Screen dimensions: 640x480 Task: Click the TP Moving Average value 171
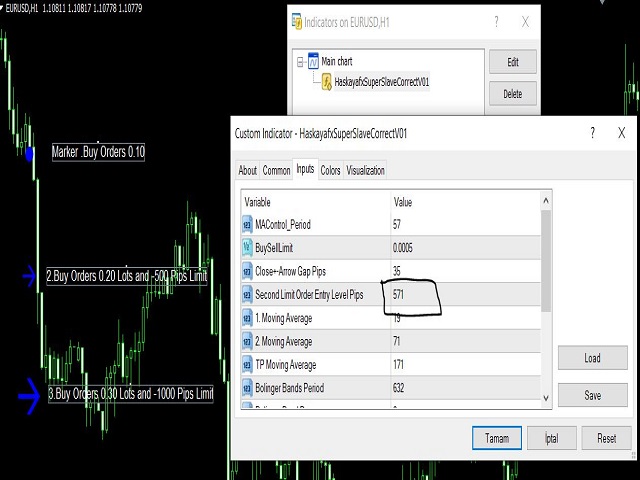(398, 364)
